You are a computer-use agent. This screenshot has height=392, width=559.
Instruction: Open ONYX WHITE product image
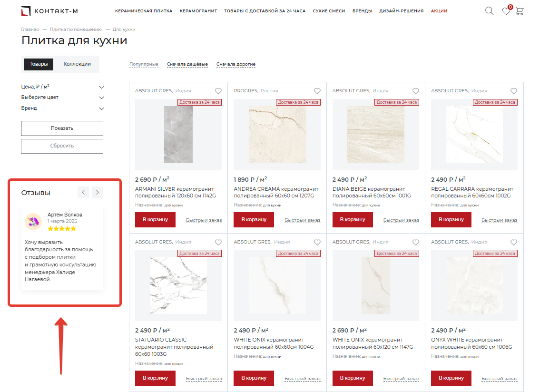[474, 286]
